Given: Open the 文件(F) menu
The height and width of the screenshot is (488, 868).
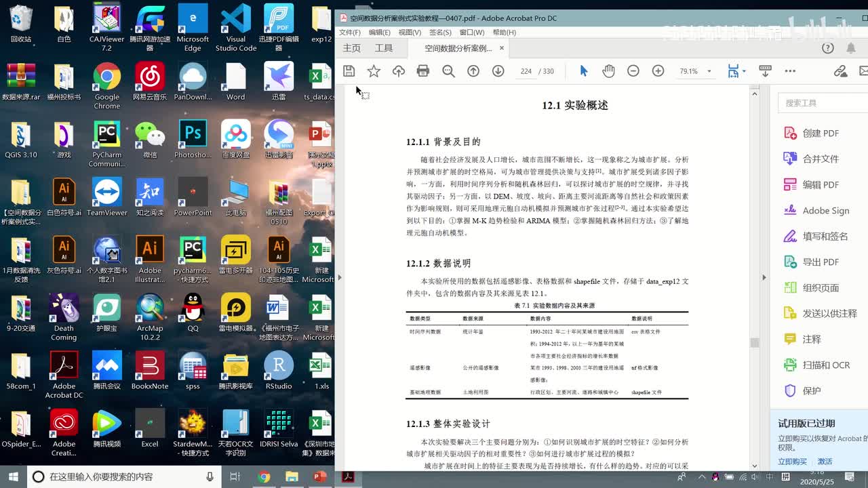Looking at the screenshot, I should pyautogui.click(x=350, y=33).
